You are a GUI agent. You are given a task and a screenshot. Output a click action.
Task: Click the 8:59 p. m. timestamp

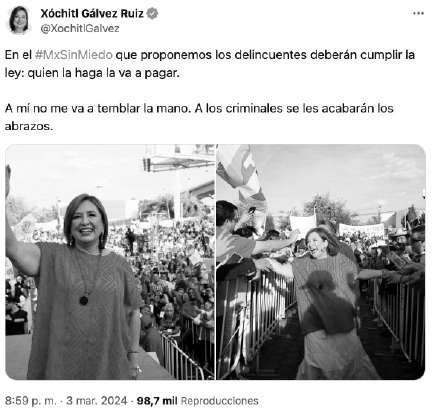click(x=31, y=401)
